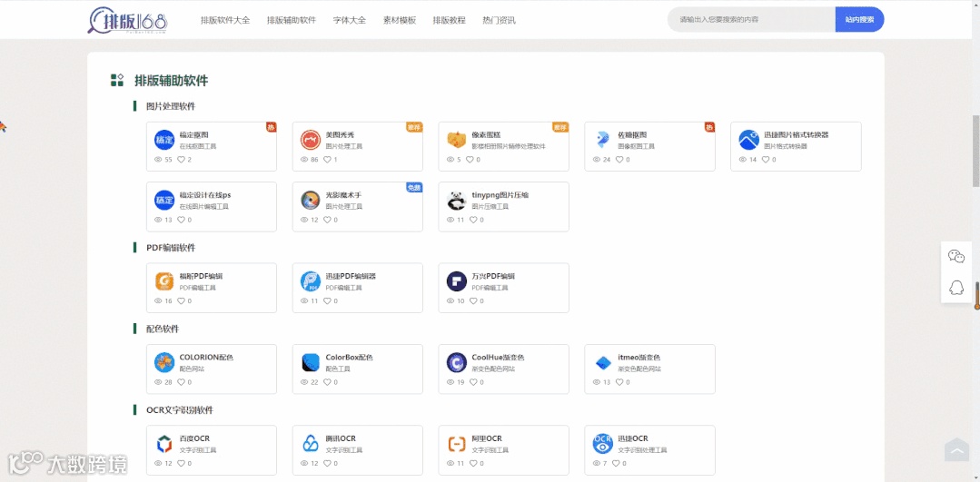Like 光影魔术手 with its heart icon
Screen dimensions: 980x482
click(328, 220)
